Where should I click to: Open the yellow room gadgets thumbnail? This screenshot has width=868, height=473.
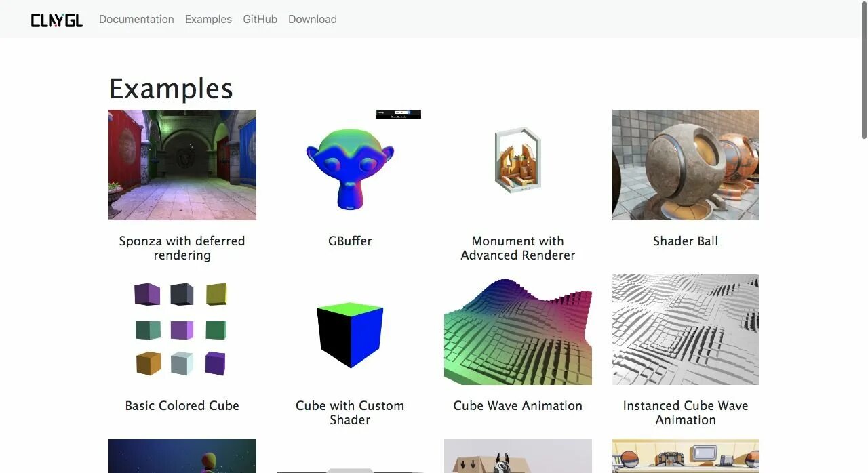686,456
